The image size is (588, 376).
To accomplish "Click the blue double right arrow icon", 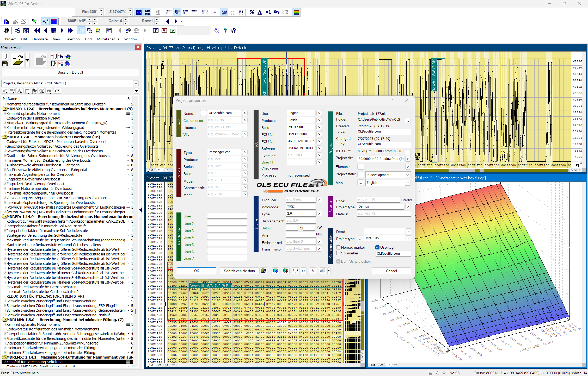I will coord(70,30).
